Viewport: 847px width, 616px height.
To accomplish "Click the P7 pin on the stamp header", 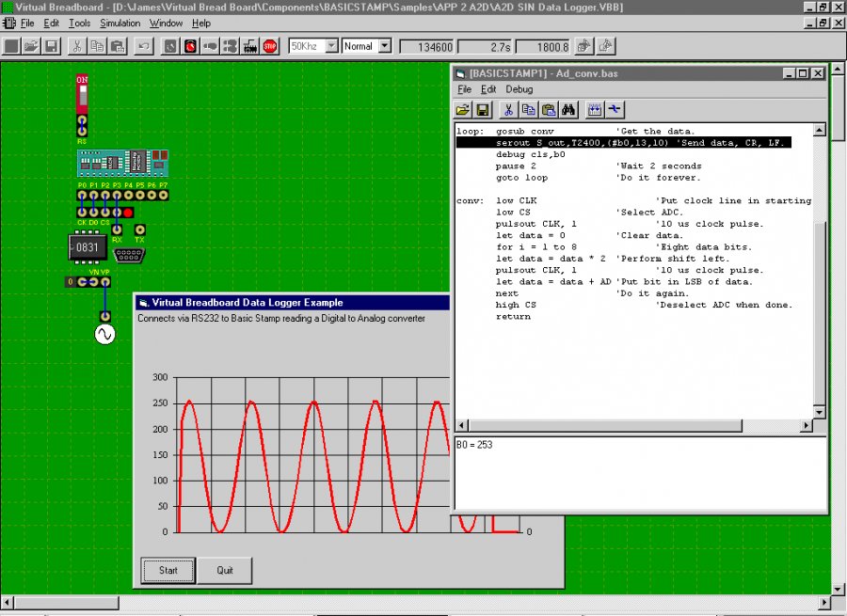I will pyautogui.click(x=163, y=196).
